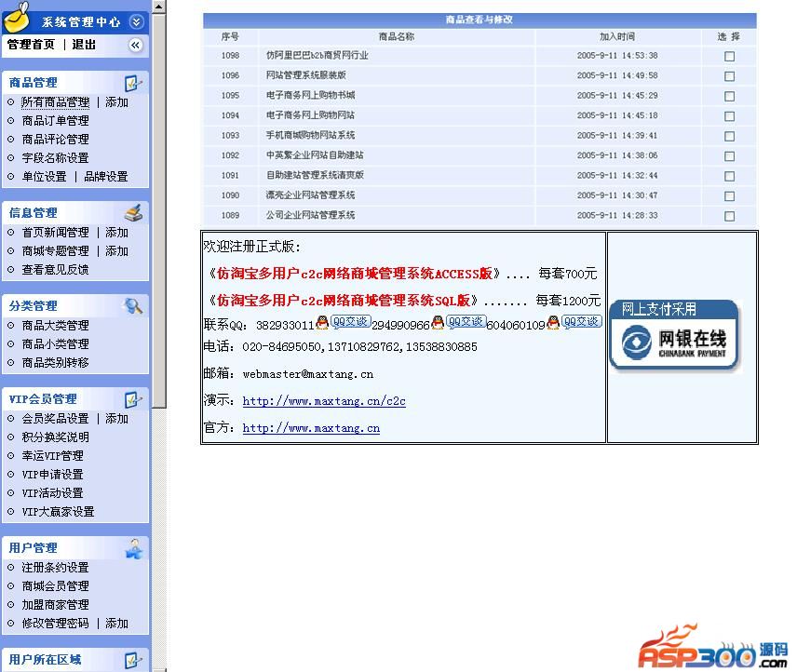Open 字段名称设置 menu item
Image resolution: width=797 pixels, height=672 pixels.
tap(56, 158)
